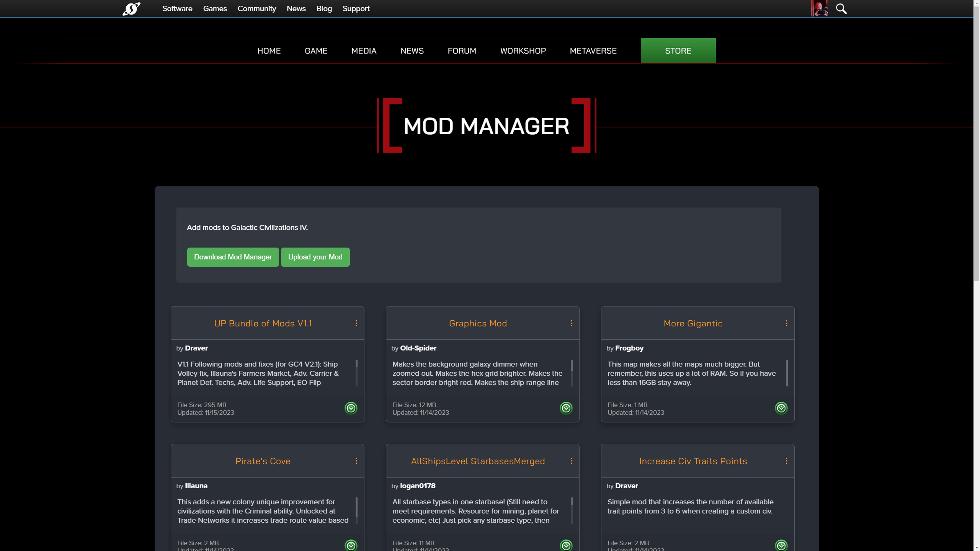The width and height of the screenshot is (980, 551).
Task: Download Increase Civ Traits Points mod icon
Action: point(781,545)
